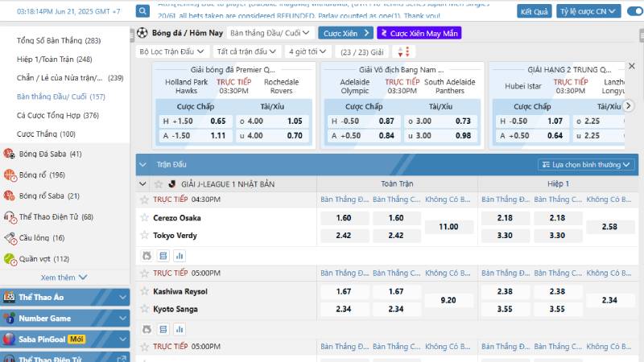The width and height of the screenshot is (644, 362).
Task: Expand the Number Game section
Action: pos(65,318)
